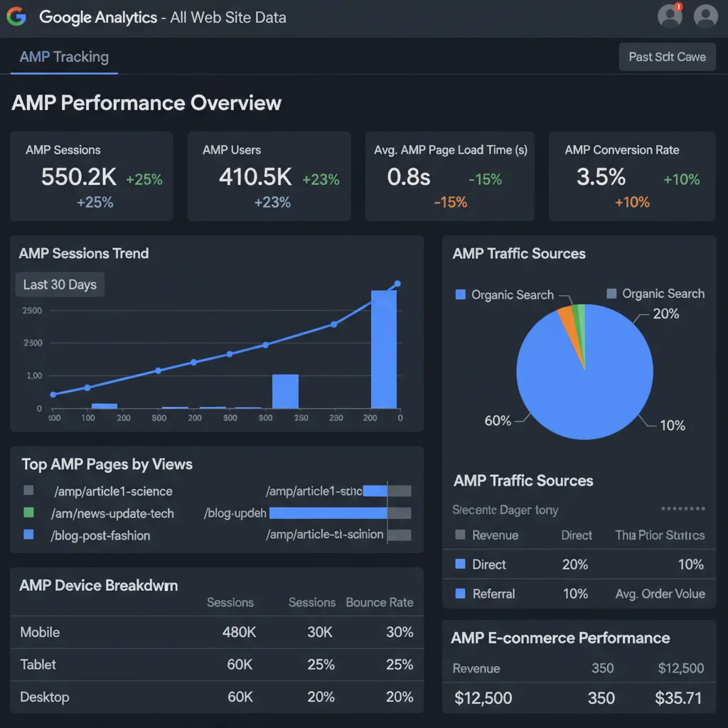Click the 30% Mobile bounce rate value
This screenshot has width=728, height=728.
[400, 632]
